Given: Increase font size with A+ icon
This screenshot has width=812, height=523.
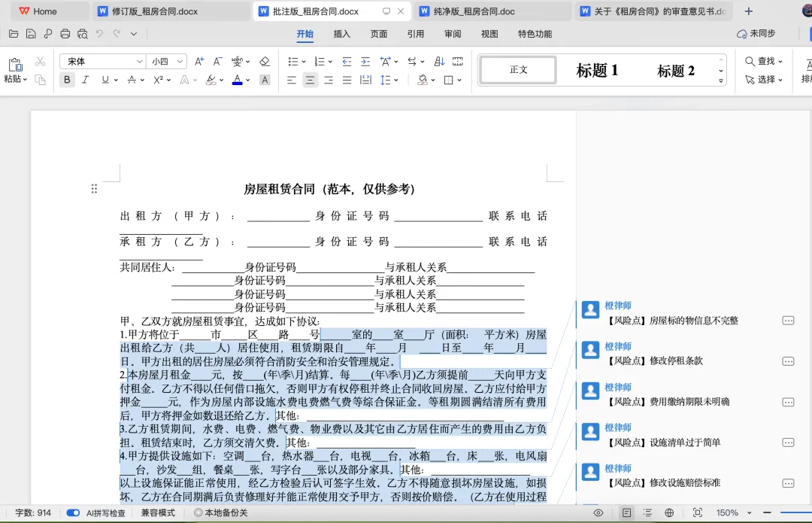Looking at the screenshot, I should [x=199, y=61].
